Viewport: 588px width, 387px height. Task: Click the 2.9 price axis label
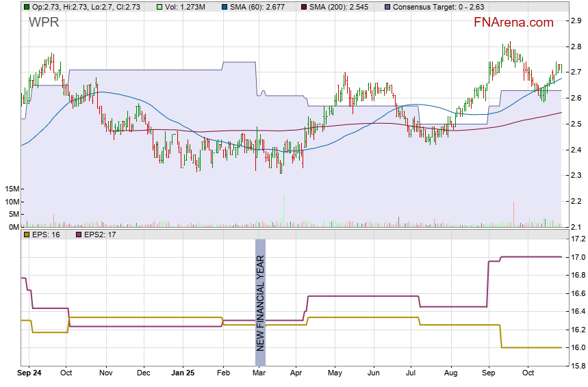click(x=576, y=21)
